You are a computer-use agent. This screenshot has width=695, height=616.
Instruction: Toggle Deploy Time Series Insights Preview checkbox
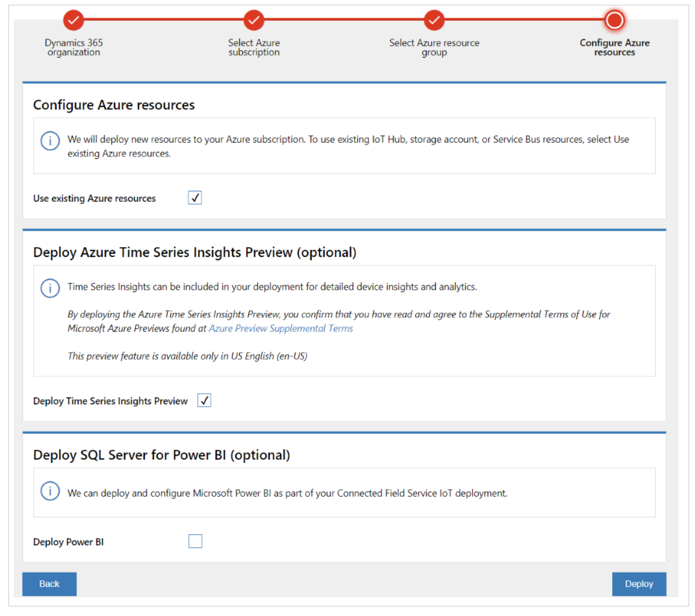pyautogui.click(x=205, y=400)
